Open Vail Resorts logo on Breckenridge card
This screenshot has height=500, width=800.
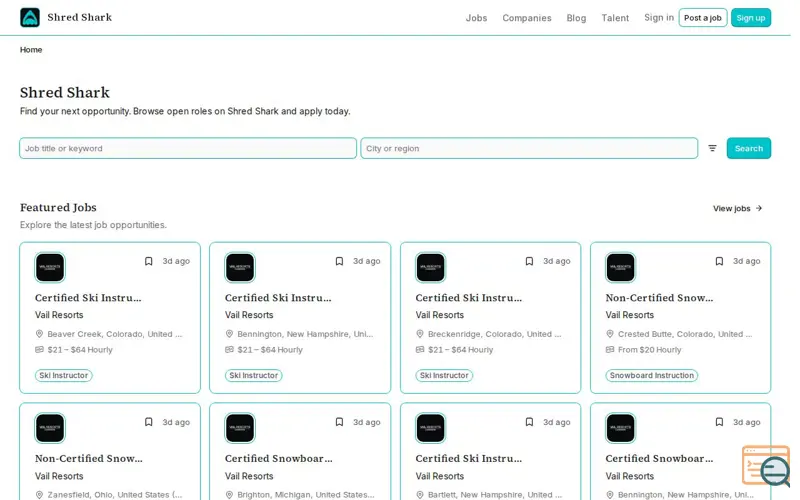pos(431,267)
